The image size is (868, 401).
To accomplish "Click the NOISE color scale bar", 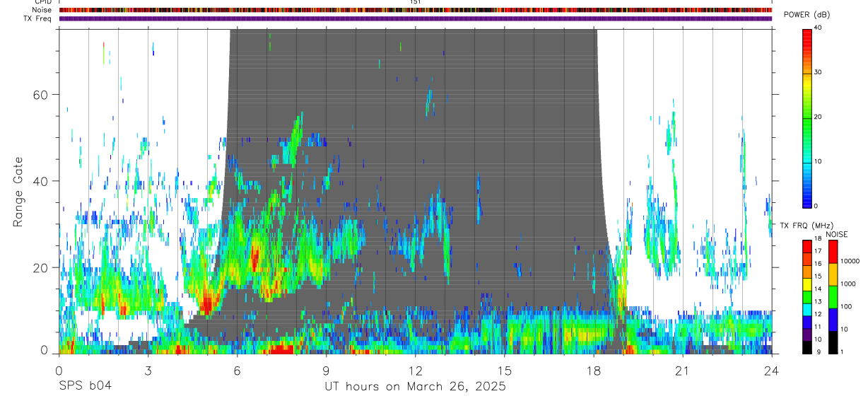I will point(833,297).
